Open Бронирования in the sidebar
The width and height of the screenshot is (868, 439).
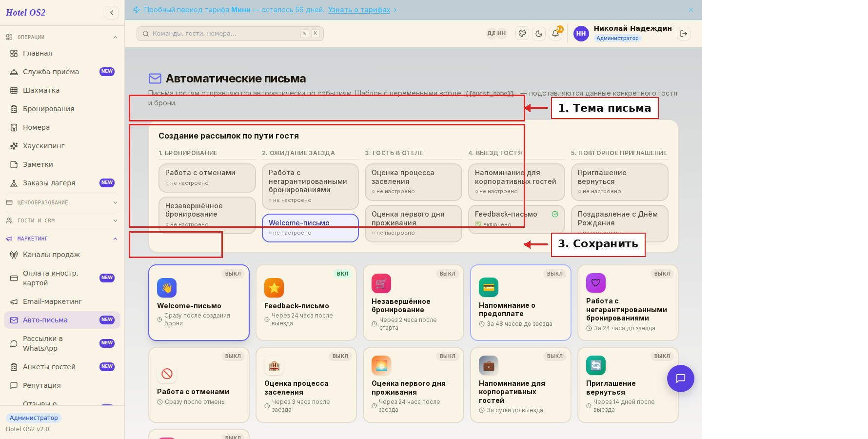(x=62, y=109)
